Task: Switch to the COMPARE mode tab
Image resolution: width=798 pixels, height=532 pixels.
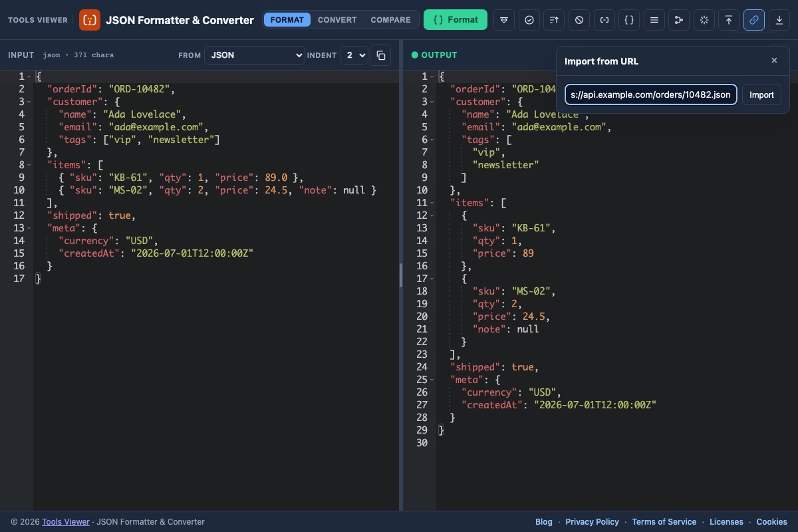Action: click(390, 20)
